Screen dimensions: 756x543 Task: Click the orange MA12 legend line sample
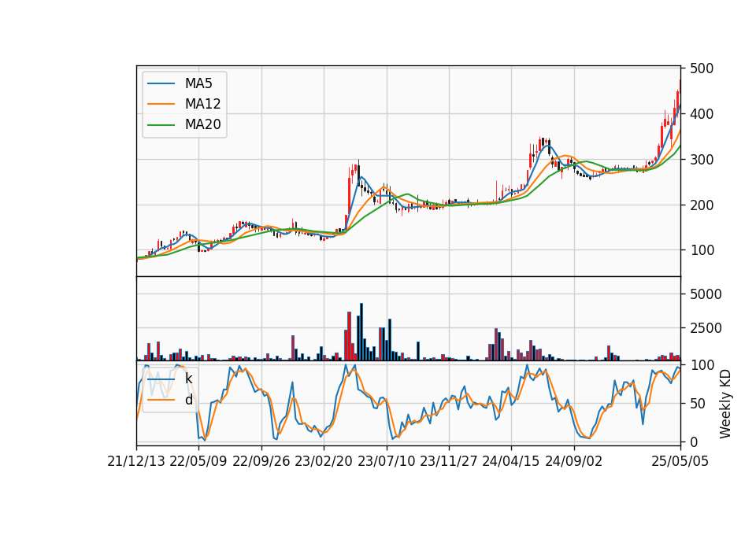pyautogui.click(x=161, y=104)
